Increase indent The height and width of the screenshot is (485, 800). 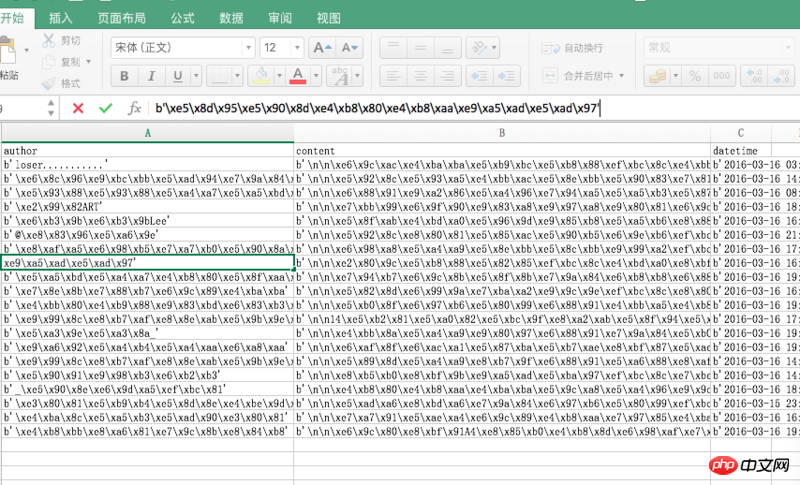click(x=507, y=76)
